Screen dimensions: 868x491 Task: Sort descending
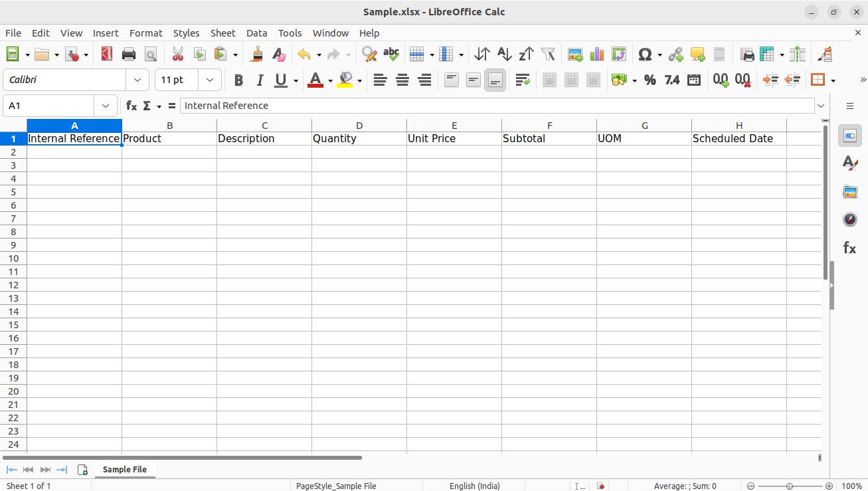point(526,54)
